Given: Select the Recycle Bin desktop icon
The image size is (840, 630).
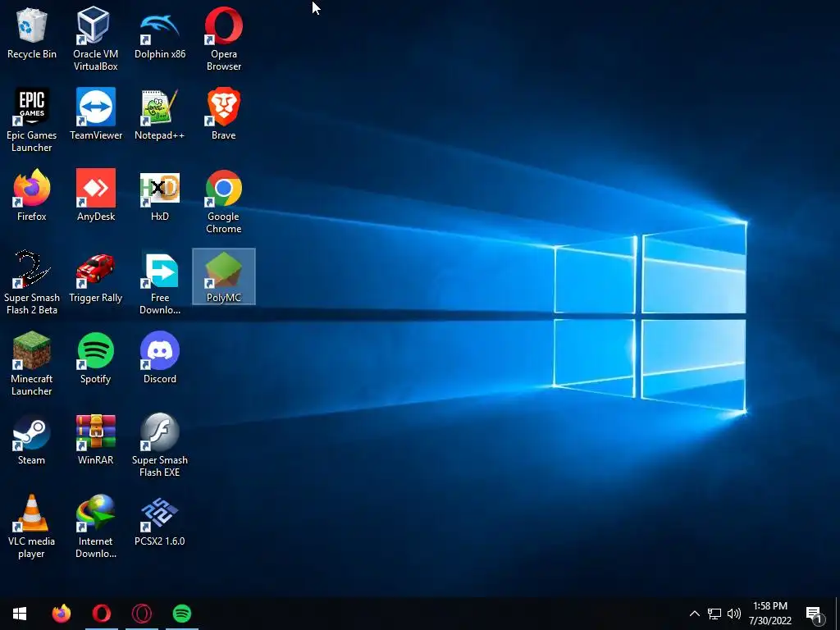Looking at the screenshot, I should [x=32, y=34].
